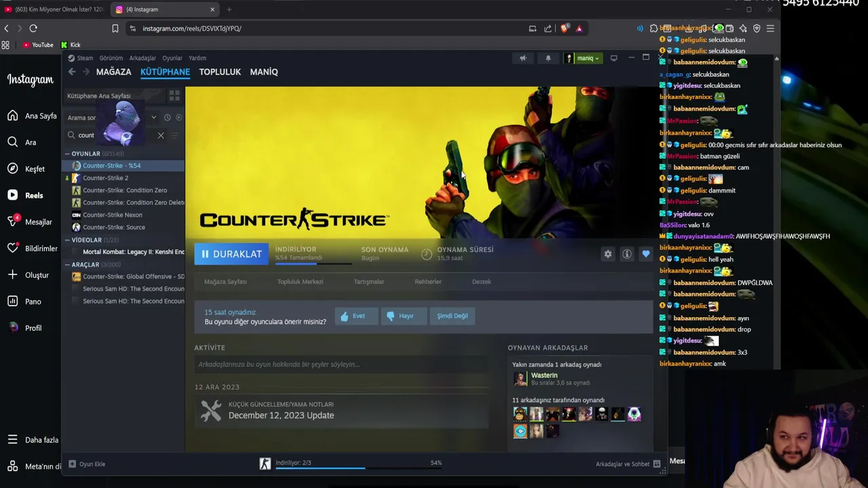
Task: Choose Şimdi Değil option
Action: [452, 316]
